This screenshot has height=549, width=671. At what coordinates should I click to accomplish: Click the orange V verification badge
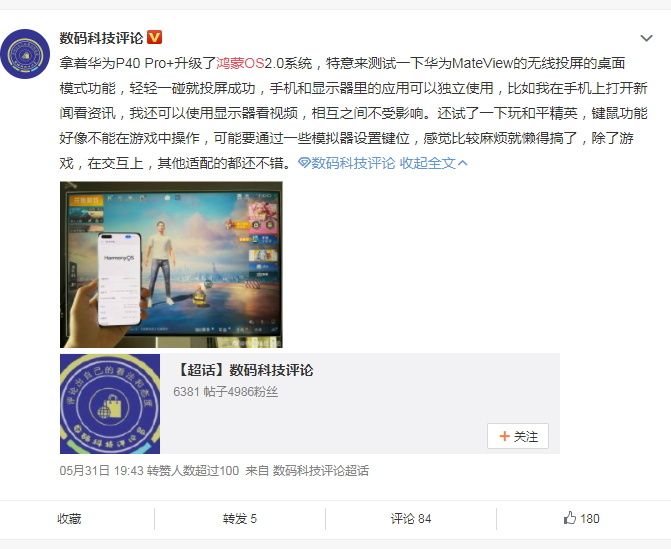pyautogui.click(x=154, y=37)
